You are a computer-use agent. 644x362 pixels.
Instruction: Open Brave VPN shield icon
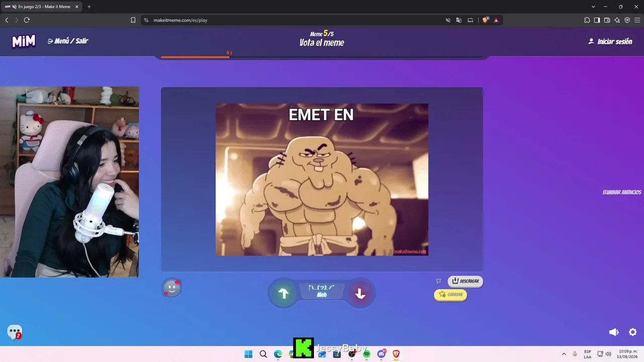click(627, 20)
